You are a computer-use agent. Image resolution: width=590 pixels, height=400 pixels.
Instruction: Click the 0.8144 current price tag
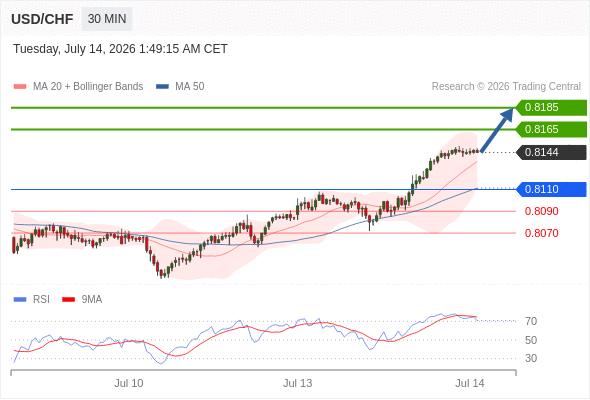(551, 152)
